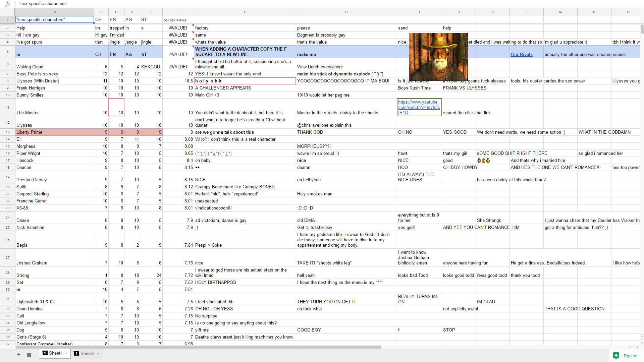This screenshot has height=362, width=644.
Task: Click the Explore star icon
Action: coord(616,356)
